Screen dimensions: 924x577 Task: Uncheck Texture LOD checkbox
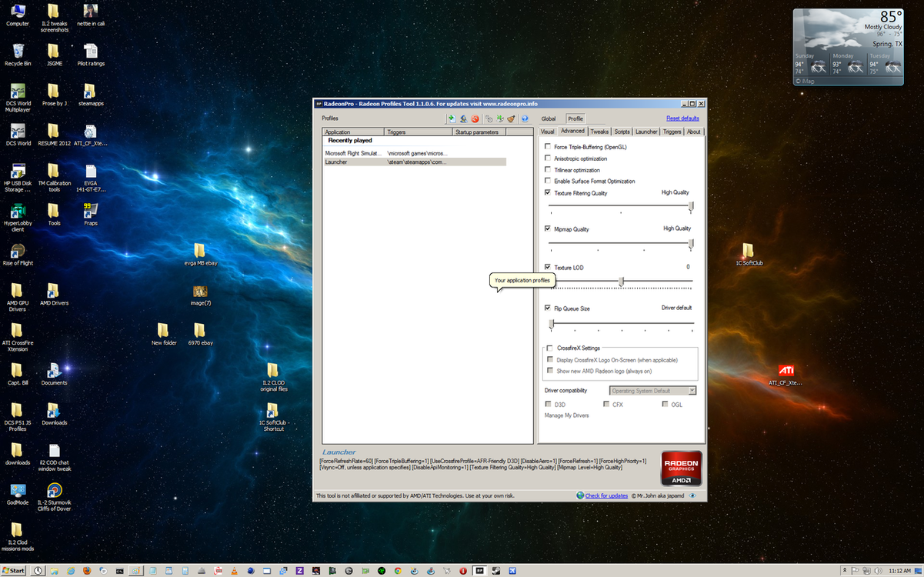coord(547,267)
